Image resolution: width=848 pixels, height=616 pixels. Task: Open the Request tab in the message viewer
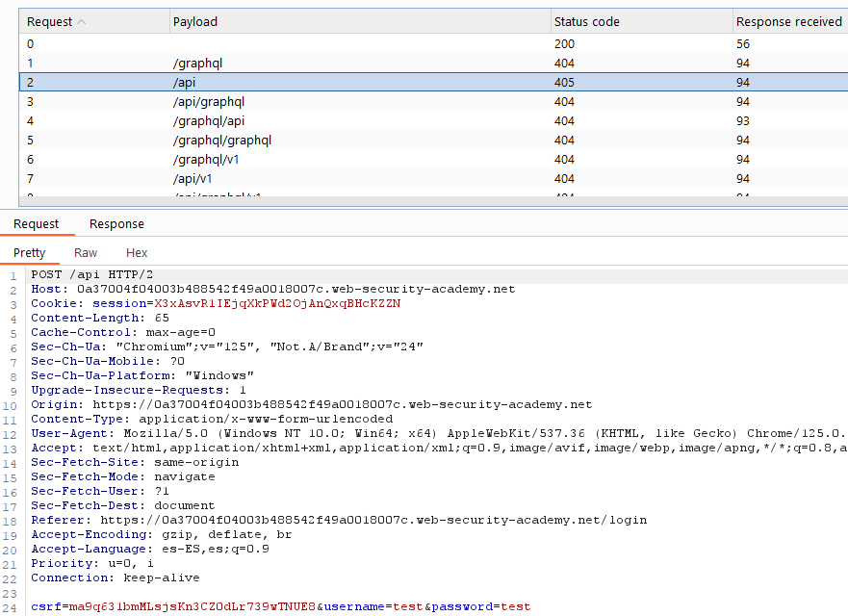(x=37, y=224)
